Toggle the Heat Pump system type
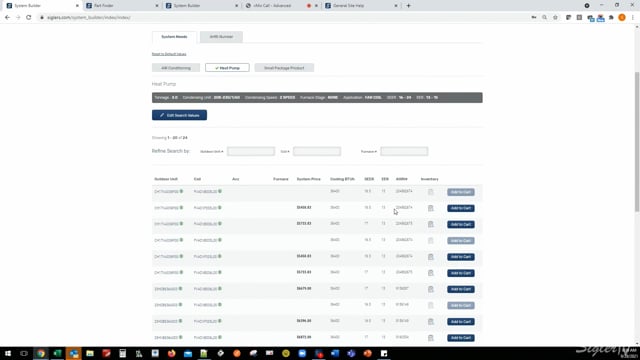This screenshot has width=640, height=360. [x=227, y=68]
